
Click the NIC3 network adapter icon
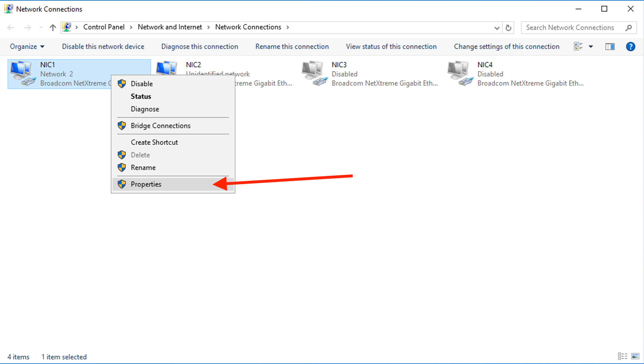click(x=314, y=73)
